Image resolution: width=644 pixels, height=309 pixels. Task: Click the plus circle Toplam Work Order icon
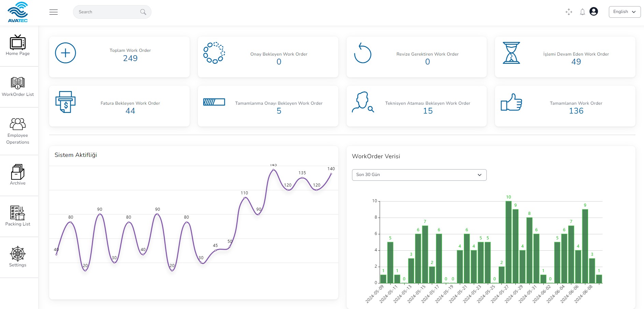(65, 53)
